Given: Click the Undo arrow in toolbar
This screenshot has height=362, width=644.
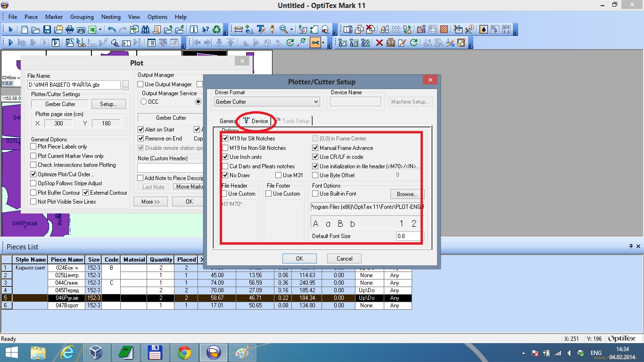Looking at the screenshot, I should 112,30.
